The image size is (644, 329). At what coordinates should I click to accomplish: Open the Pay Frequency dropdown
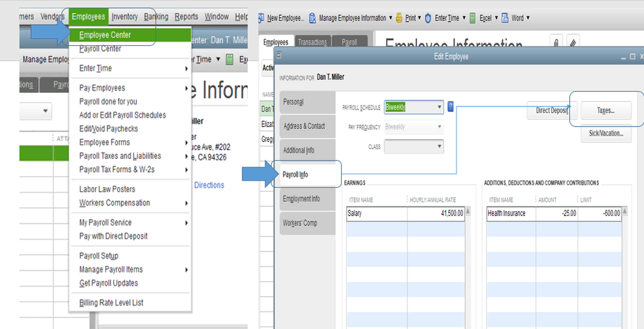pyautogui.click(x=439, y=126)
